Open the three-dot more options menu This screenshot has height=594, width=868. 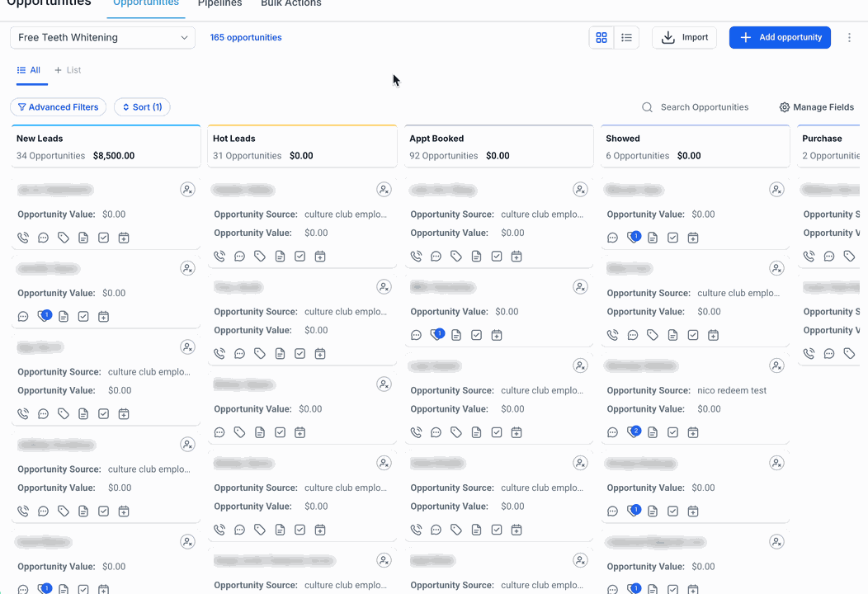tap(849, 38)
